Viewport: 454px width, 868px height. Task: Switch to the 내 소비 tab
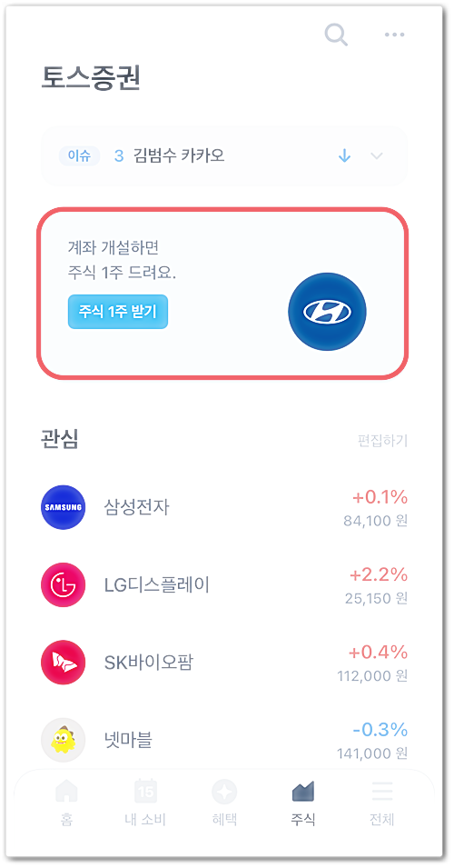pos(145,803)
